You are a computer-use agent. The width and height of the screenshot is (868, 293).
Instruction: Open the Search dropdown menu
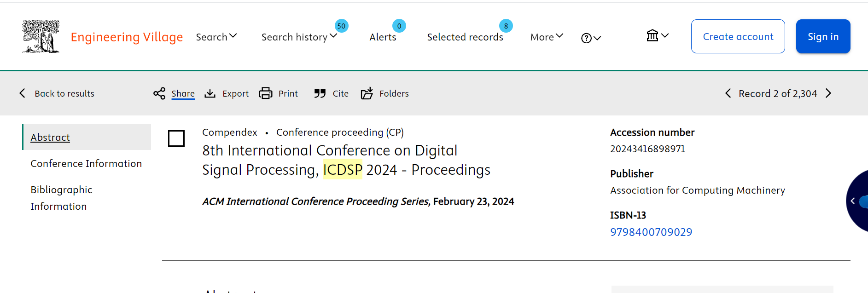[x=216, y=37]
